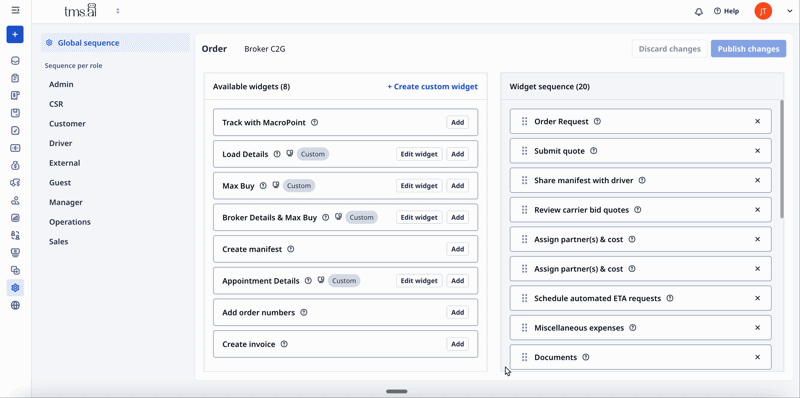
Task: Edit Broker Details & Max Buy widget
Action: pyautogui.click(x=419, y=217)
